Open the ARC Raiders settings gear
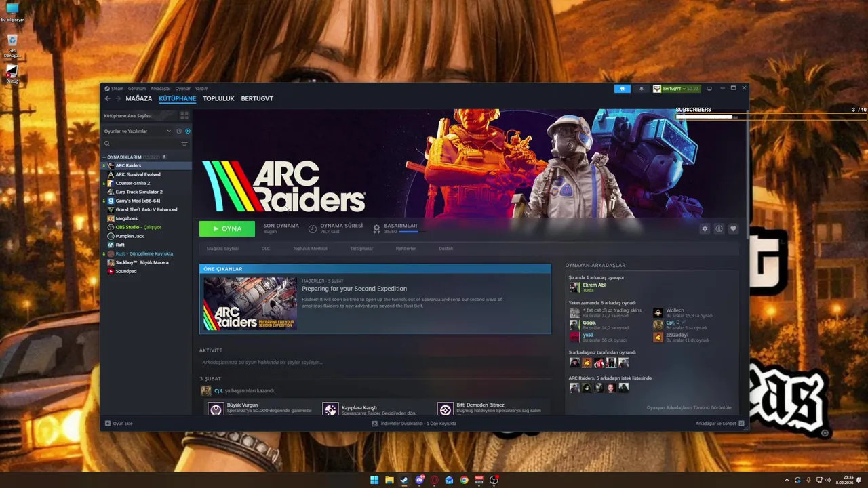Screen dimensions: 868x488 click(705, 229)
